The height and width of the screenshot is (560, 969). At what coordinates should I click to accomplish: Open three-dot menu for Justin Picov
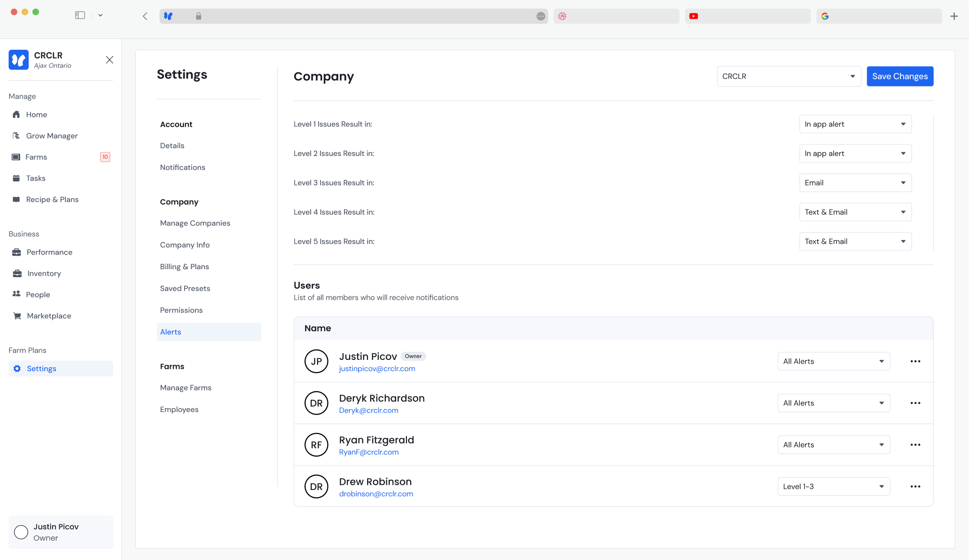[x=915, y=361]
